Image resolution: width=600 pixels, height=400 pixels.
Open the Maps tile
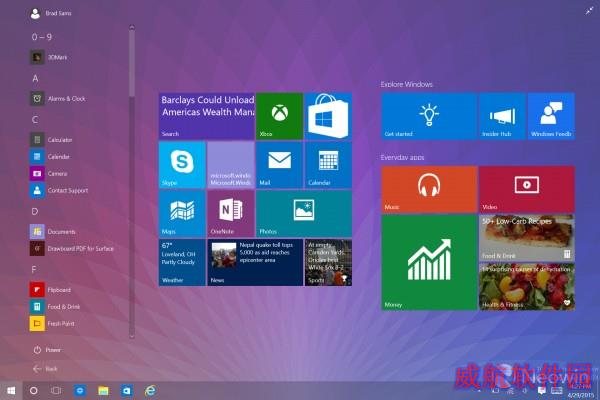(x=182, y=214)
